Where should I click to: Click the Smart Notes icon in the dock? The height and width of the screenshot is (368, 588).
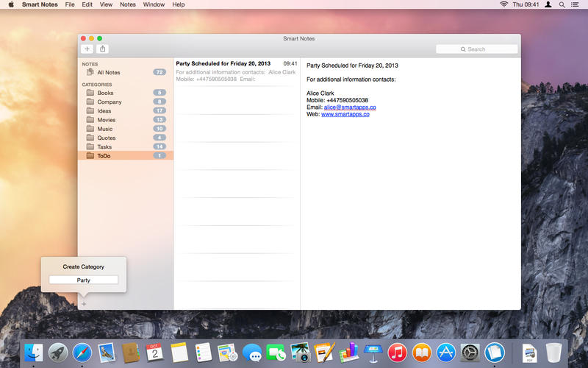494,353
